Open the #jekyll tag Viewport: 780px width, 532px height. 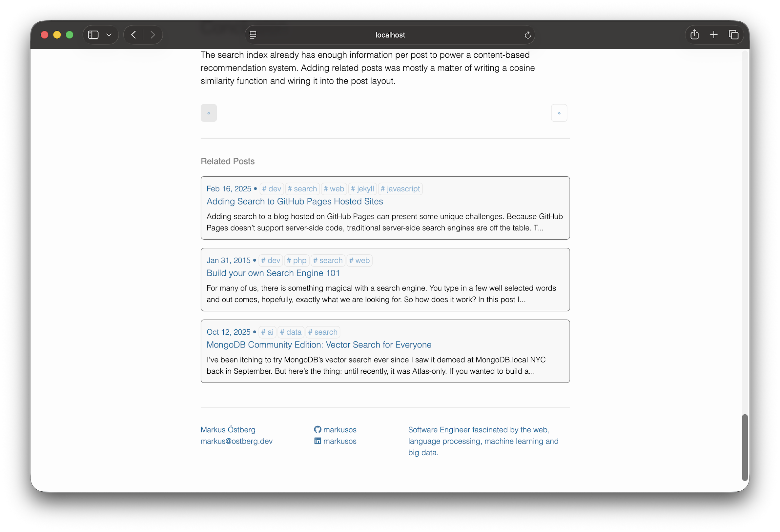click(x=362, y=188)
